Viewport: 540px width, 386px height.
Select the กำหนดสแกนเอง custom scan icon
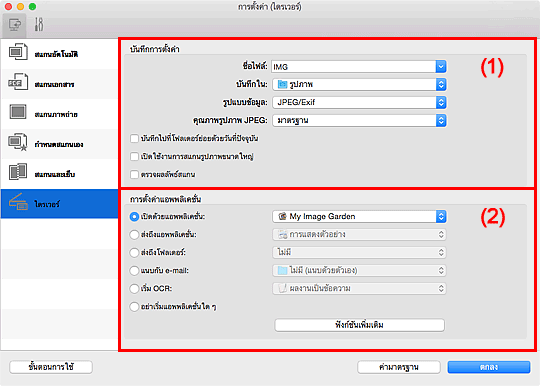click(18, 142)
